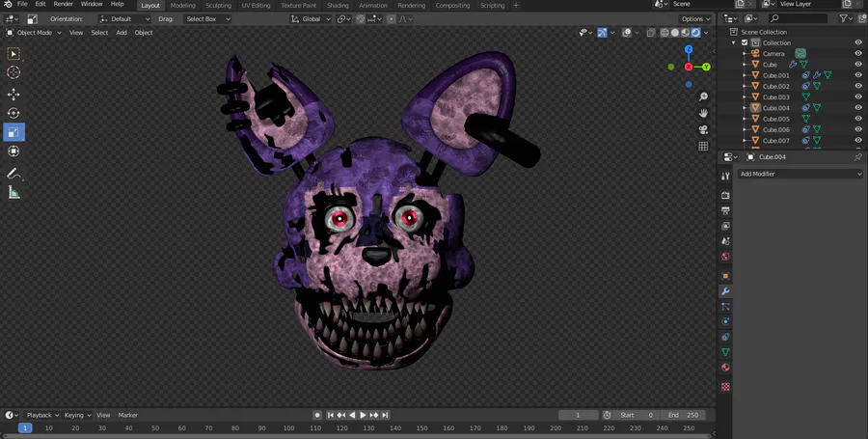Viewport: 868px width, 439px height.
Task: Open the outliner filter dropdown
Action: pos(846,19)
